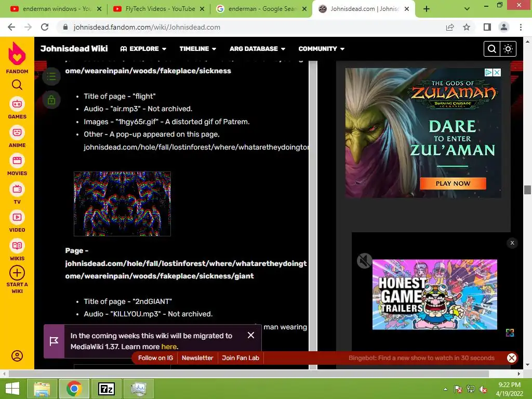Close the FlyTech Videos tab
This screenshot has width=532, height=399.
point(202,9)
